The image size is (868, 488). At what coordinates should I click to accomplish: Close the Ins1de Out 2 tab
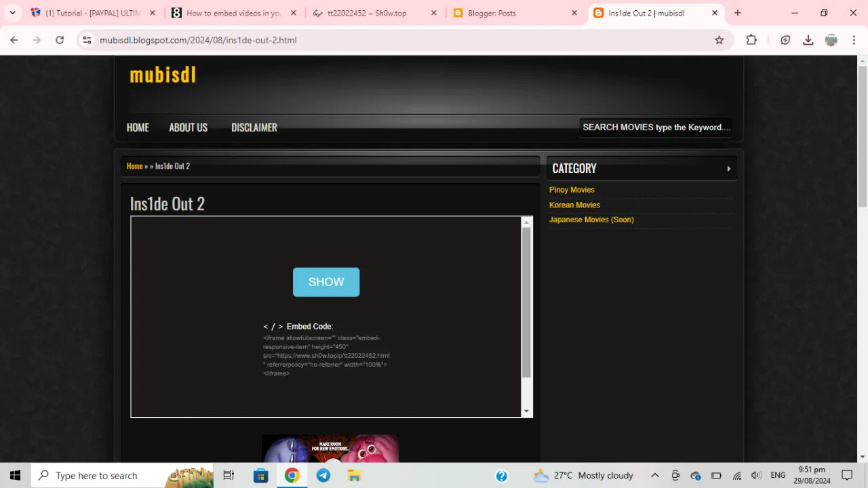click(x=715, y=13)
